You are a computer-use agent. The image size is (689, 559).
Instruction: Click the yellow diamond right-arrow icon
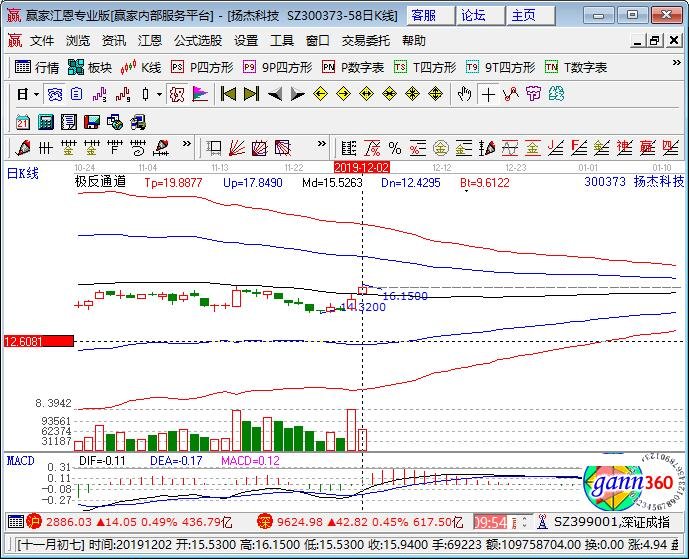pos(343,94)
